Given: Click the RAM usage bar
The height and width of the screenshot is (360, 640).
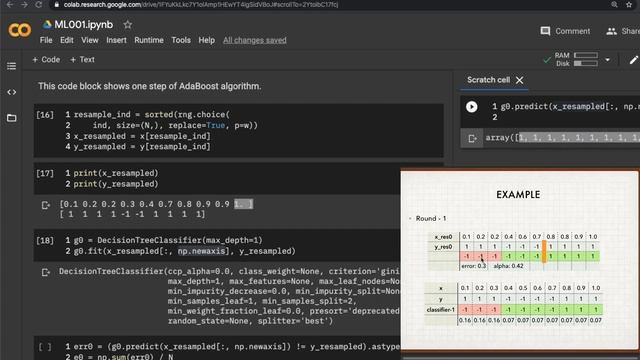Looking at the screenshot, I should [586, 55].
